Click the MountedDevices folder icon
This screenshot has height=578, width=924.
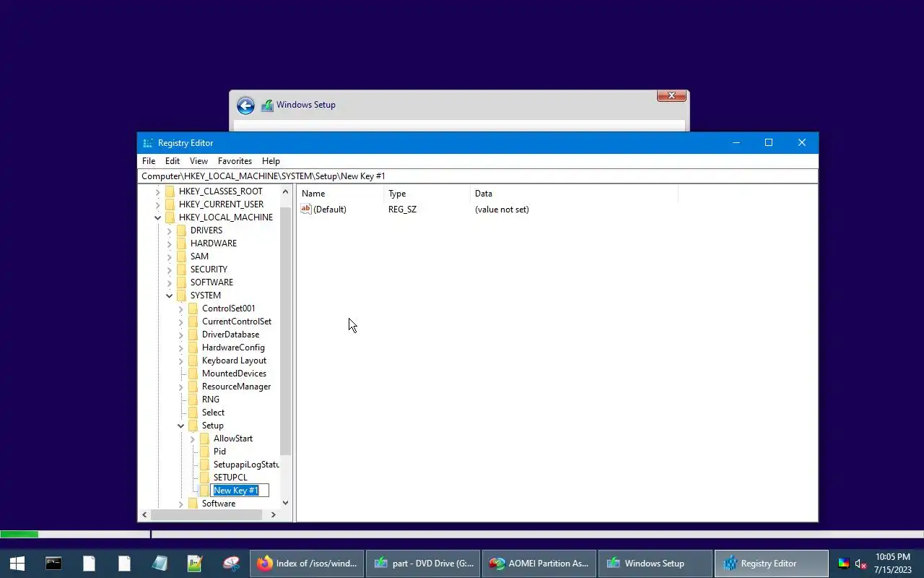[x=193, y=374]
